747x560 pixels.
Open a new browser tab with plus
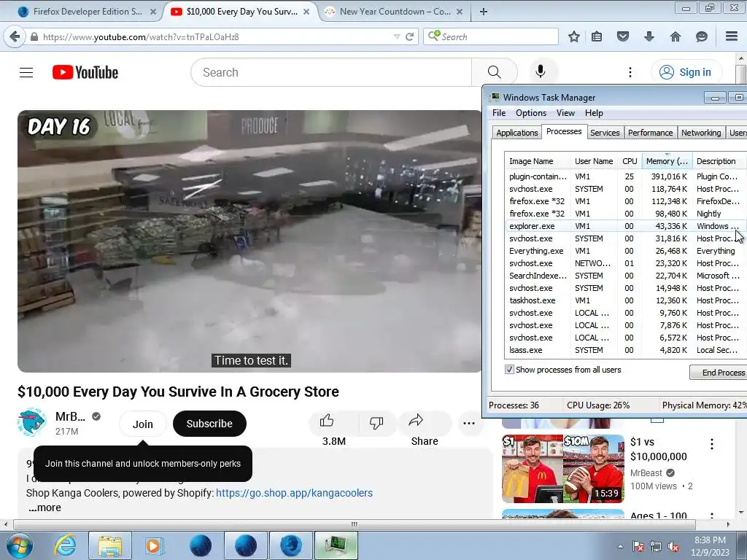pos(484,12)
